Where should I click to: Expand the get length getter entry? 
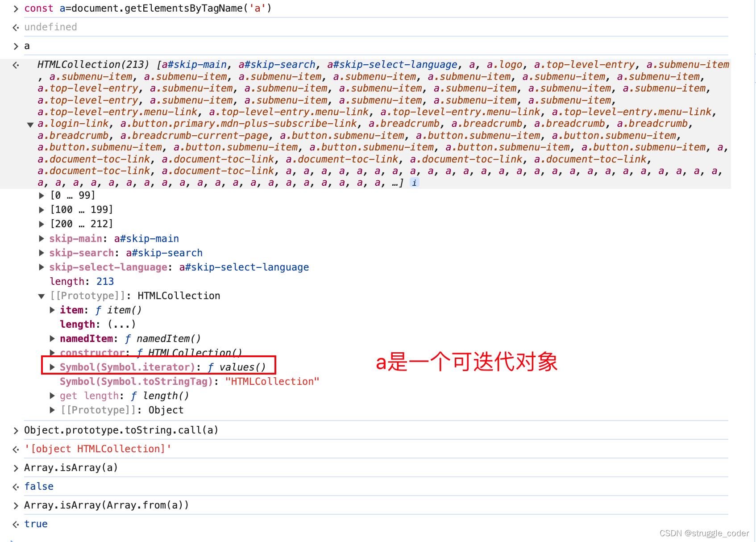point(52,396)
